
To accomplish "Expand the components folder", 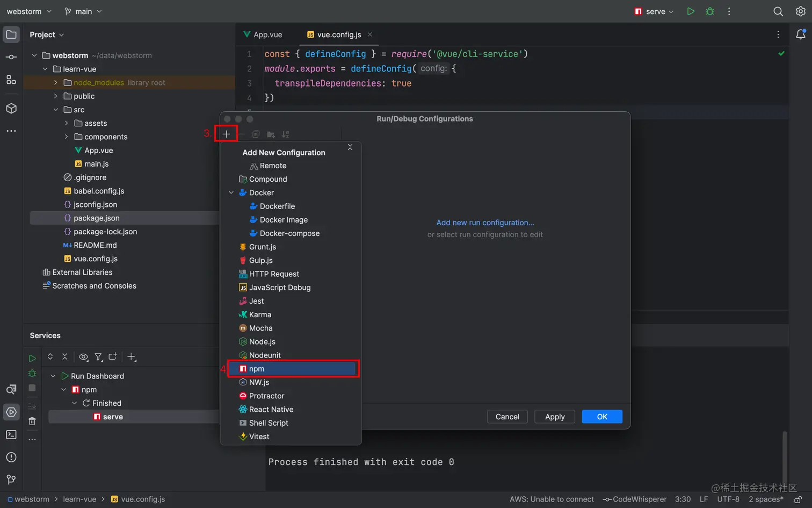I will click(x=67, y=137).
